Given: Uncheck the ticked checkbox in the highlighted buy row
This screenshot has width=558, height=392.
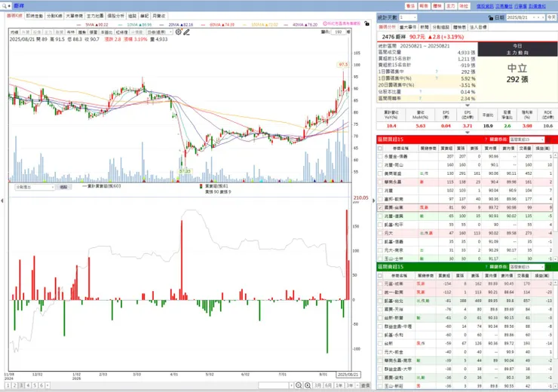Looking at the screenshot, I should (x=380, y=208).
